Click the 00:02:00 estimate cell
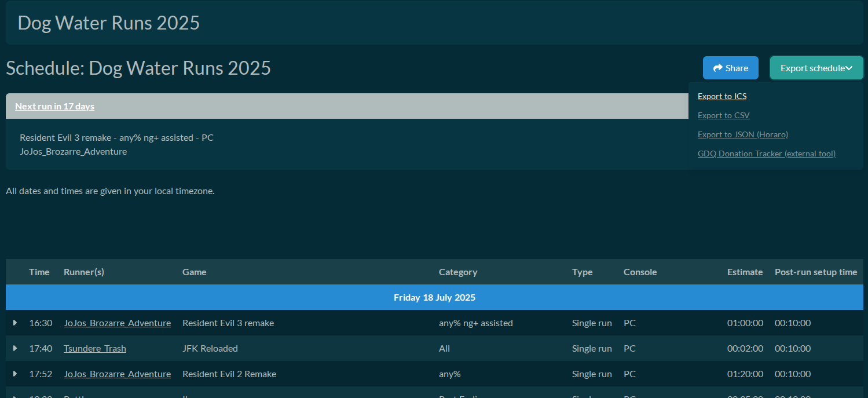 coord(745,348)
